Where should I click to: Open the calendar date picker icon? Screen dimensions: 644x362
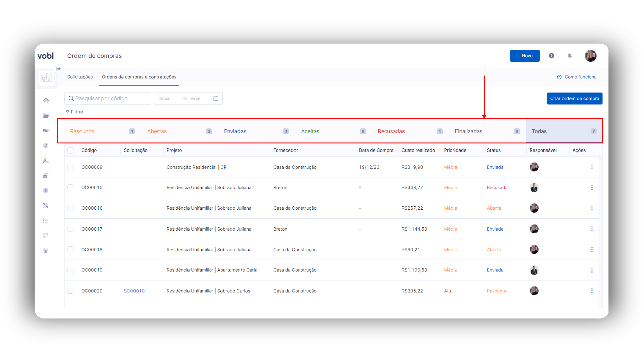pyautogui.click(x=216, y=98)
